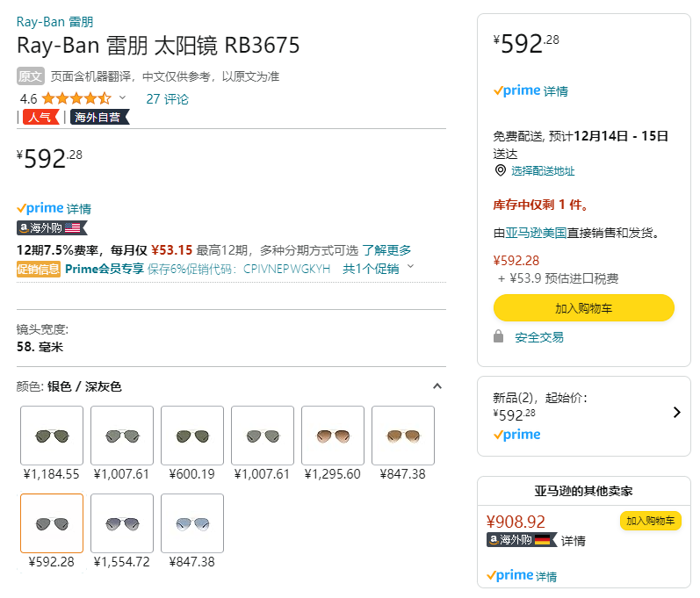Screen dimensions: 700x598
Task: Click the 海外自营 badge
Action: pyautogui.click(x=99, y=117)
